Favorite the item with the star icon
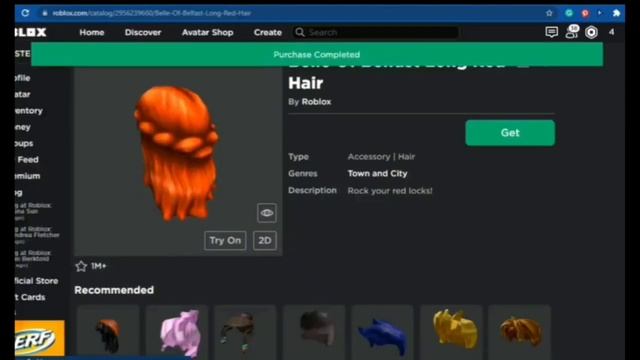Viewport: 640px width, 360px height. (81, 266)
